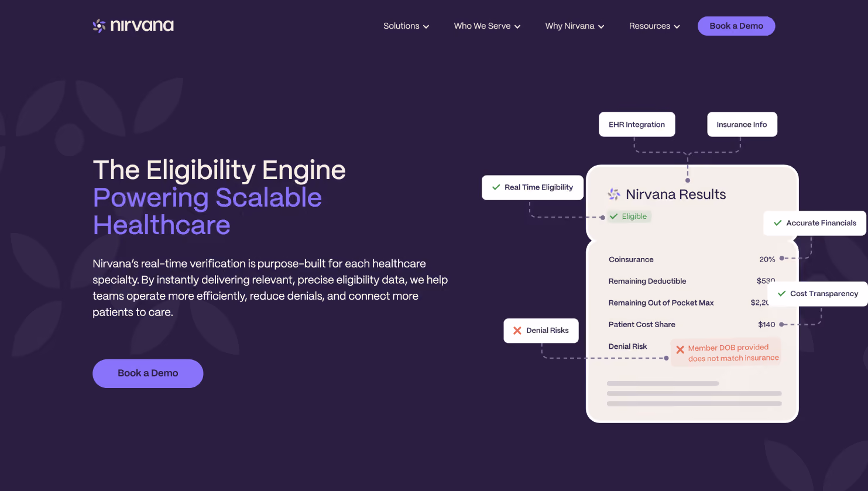Click the checkmark on Cost Transparency tag
This screenshot has height=491, width=868.
[x=782, y=294]
